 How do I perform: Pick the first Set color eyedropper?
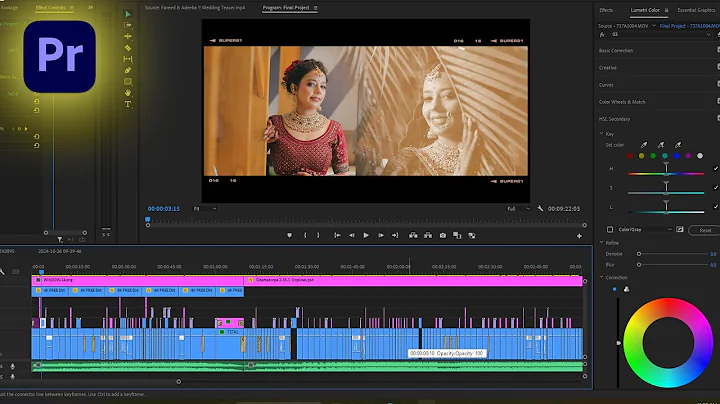(x=644, y=145)
